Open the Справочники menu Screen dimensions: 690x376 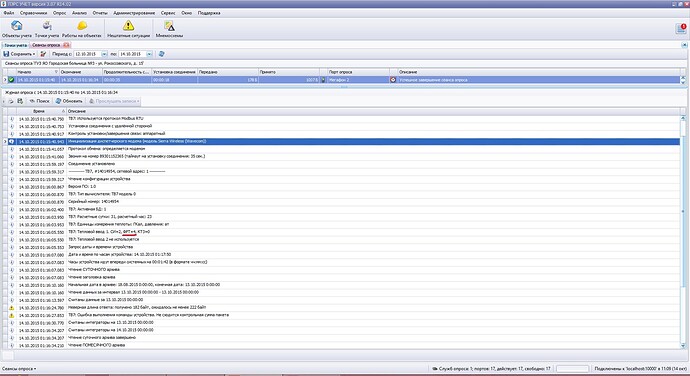pos(33,13)
